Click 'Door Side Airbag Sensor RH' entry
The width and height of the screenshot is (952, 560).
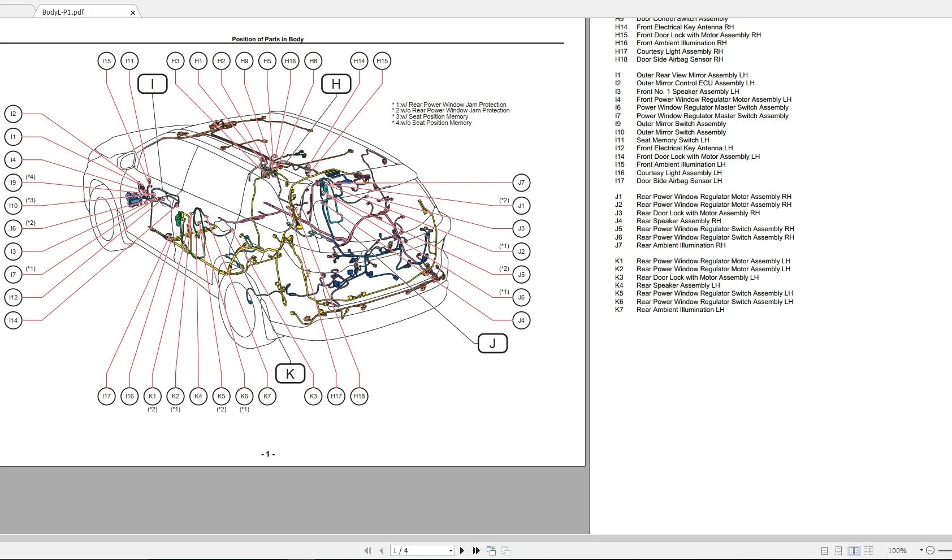pyautogui.click(x=680, y=59)
